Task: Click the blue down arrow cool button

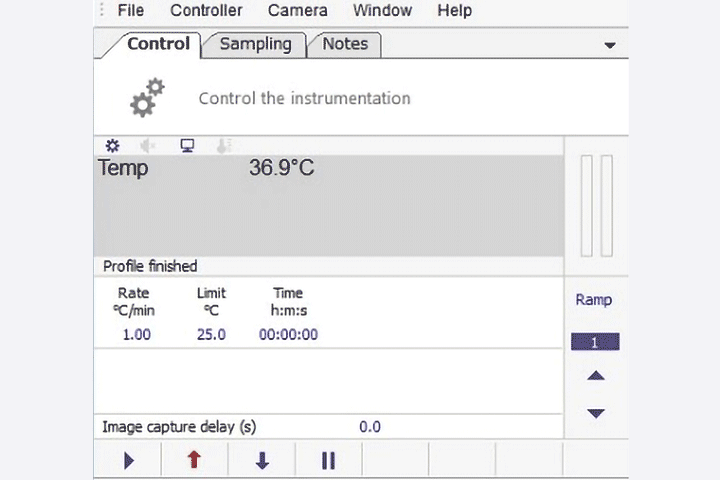Action: pos(262,460)
